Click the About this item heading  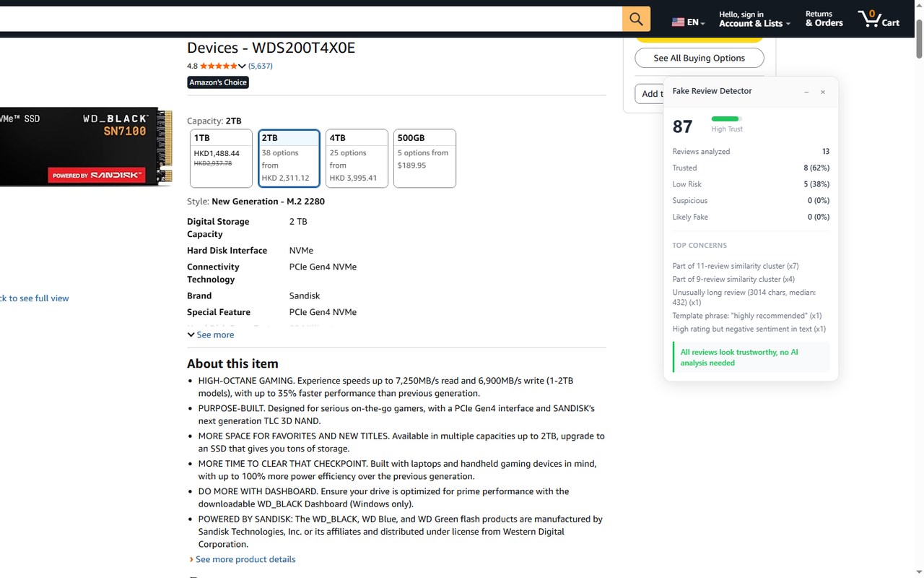pyautogui.click(x=232, y=363)
